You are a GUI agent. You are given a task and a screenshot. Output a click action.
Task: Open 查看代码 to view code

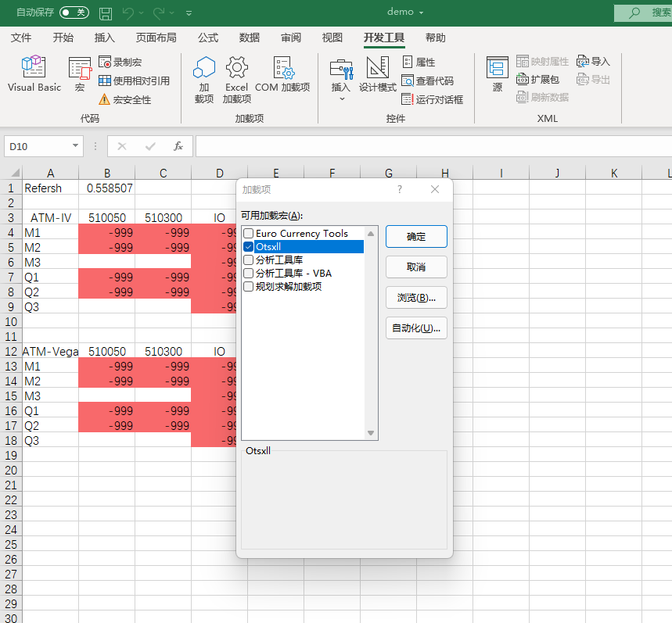click(x=426, y=80)
